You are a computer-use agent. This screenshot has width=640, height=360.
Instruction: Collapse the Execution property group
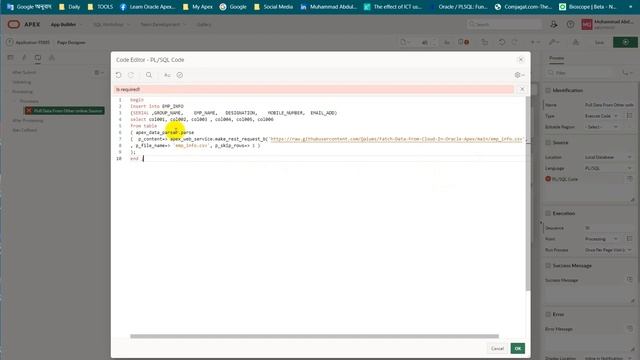pyautogui.click(x=548, y=213)
